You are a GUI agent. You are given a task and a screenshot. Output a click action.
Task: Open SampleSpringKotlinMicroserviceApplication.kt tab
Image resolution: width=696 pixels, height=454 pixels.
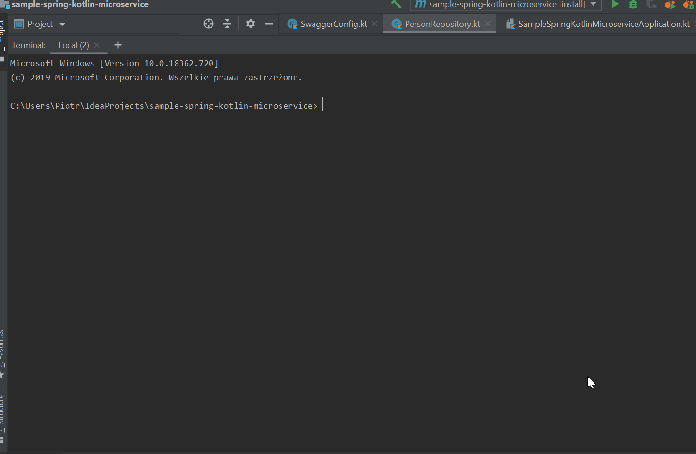[x=598, y=24]
